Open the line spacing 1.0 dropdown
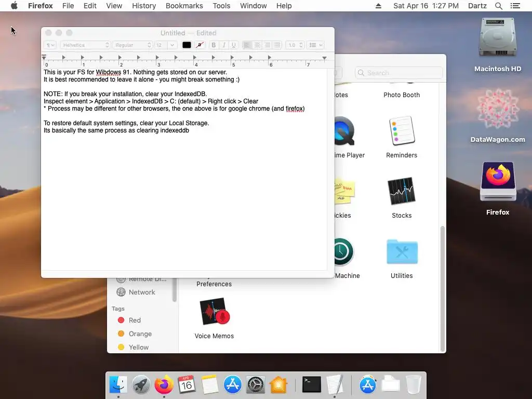532x399 pixels. 294,45
